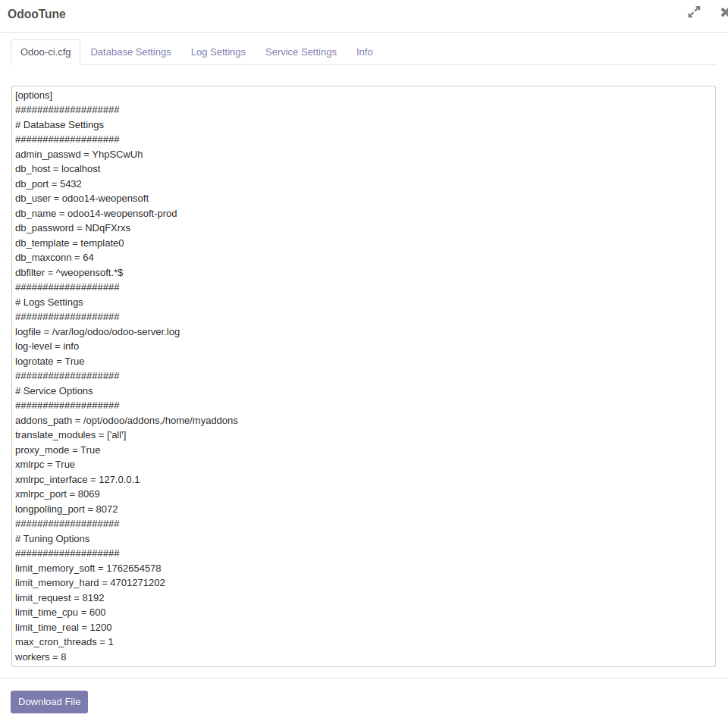Image resolution: width=728 pixels, height=724 pixels.
Task: Click the db_port = 5432 line
Action: pos(49,184)
